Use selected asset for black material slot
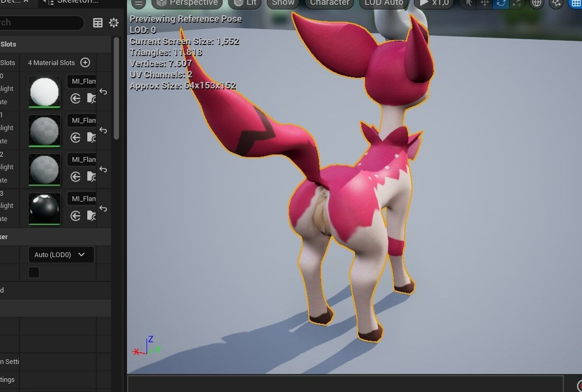Viewport: 582px width, 392px height. click(75, 216)
